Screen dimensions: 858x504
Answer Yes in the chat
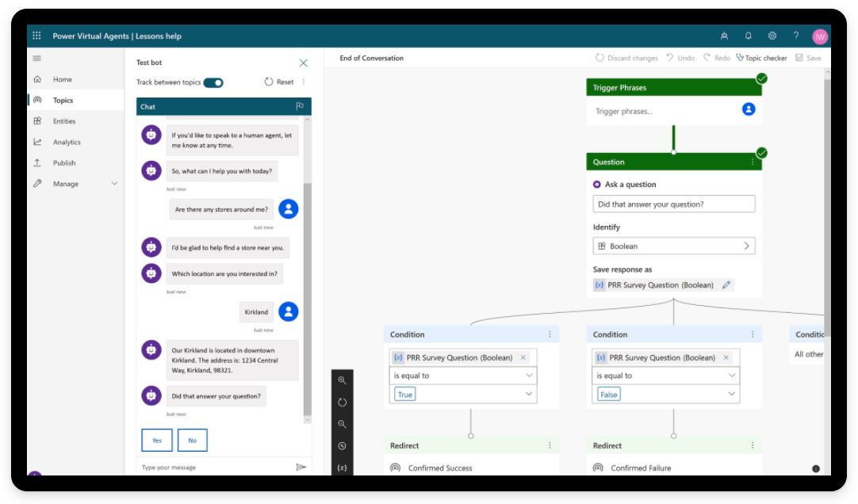(x=157, y=440)
